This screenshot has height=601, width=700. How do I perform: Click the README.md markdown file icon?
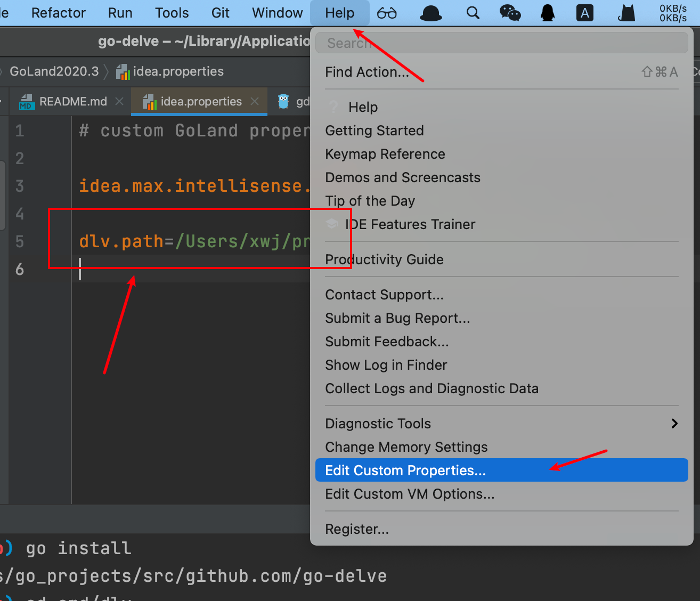[27, 101]
